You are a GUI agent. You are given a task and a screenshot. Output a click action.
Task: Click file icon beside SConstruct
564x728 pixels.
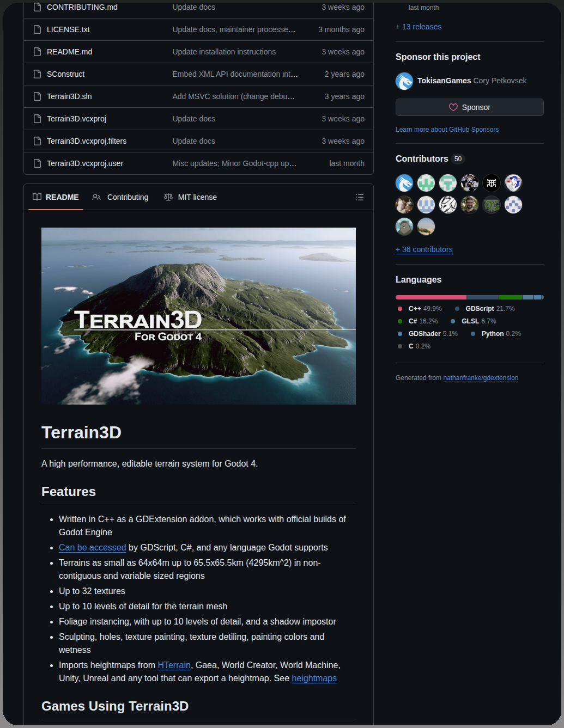tap(37, 74)
